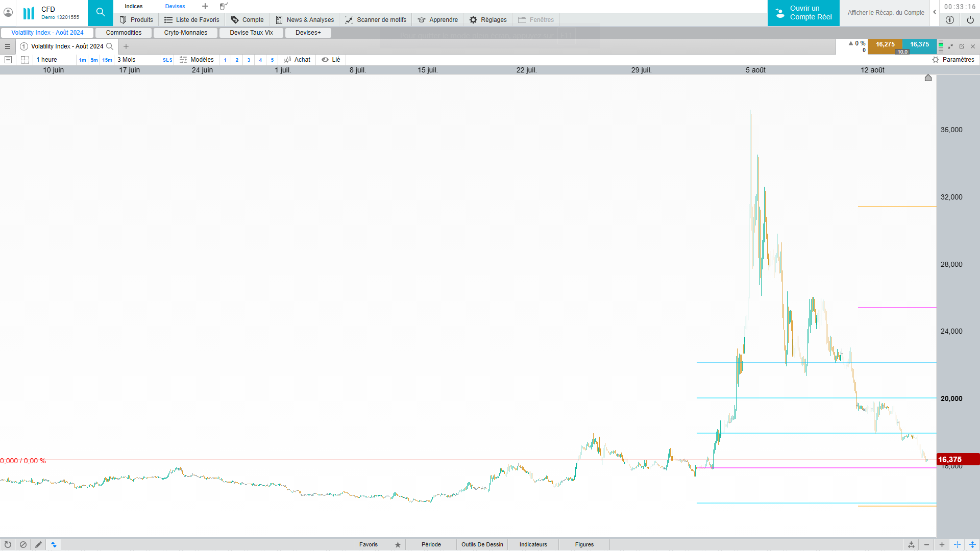Toggle the Achat candle mode
The image size is (980, 551).
tap(297, 60)
